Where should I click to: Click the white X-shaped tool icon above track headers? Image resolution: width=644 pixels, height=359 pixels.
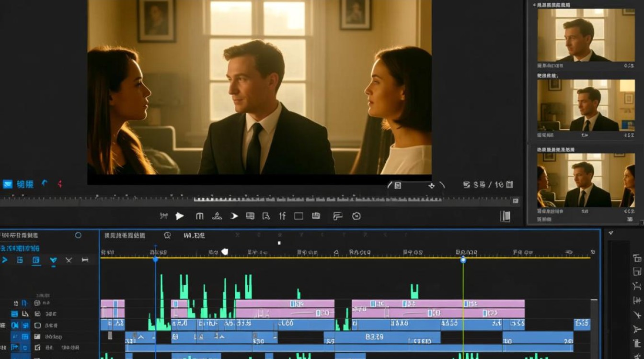pyautogui.click(x=69, y=260)
